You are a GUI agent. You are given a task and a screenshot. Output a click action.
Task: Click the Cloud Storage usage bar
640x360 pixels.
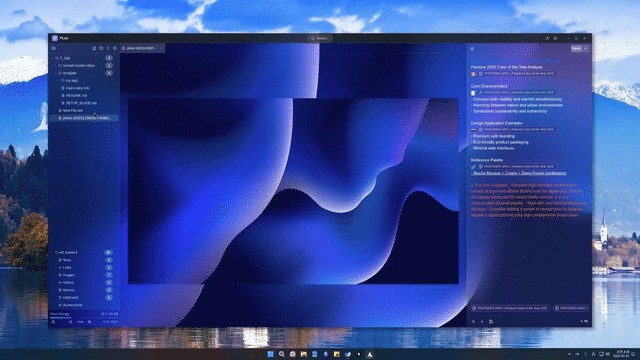click(84, 317)
